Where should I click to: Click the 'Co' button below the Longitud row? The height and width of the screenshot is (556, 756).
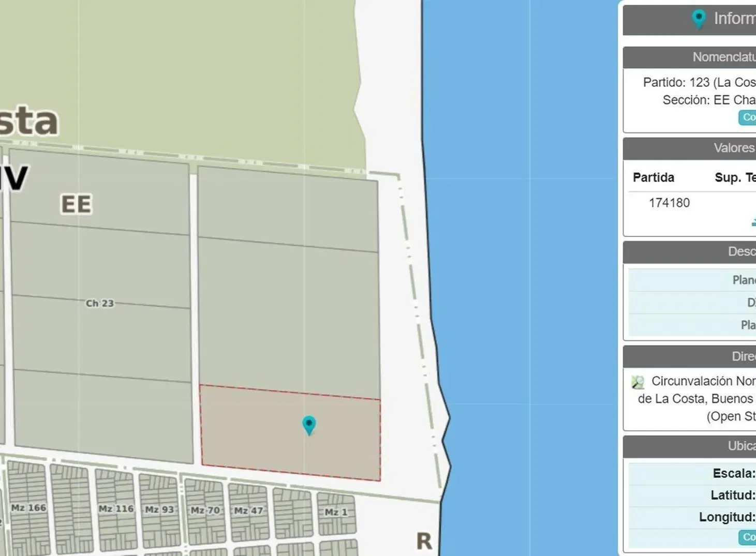747,537
